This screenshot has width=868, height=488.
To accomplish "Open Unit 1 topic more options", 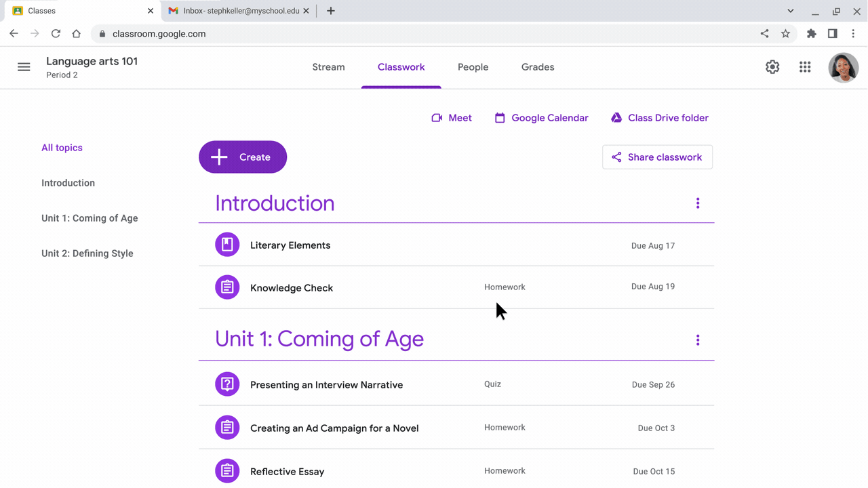I will (x=698, y=340).
